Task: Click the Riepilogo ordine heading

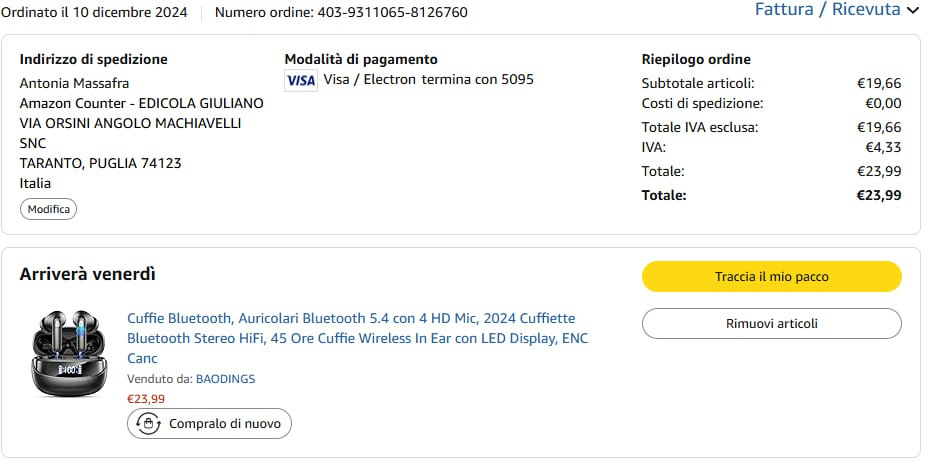Action: point(696,59)
